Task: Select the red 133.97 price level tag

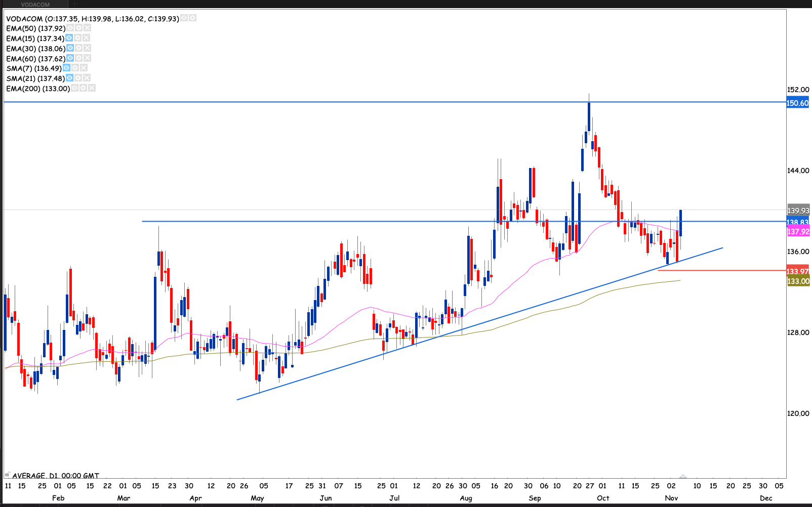Action: (x=798, y=272)
